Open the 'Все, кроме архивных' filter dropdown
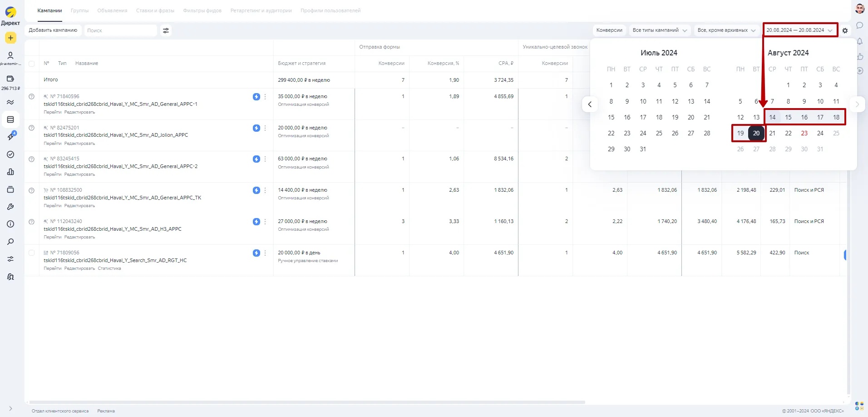 (726, 30)
